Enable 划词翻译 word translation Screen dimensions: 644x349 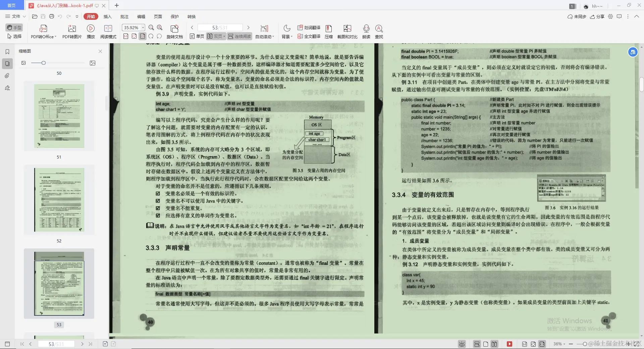point(308,28)
